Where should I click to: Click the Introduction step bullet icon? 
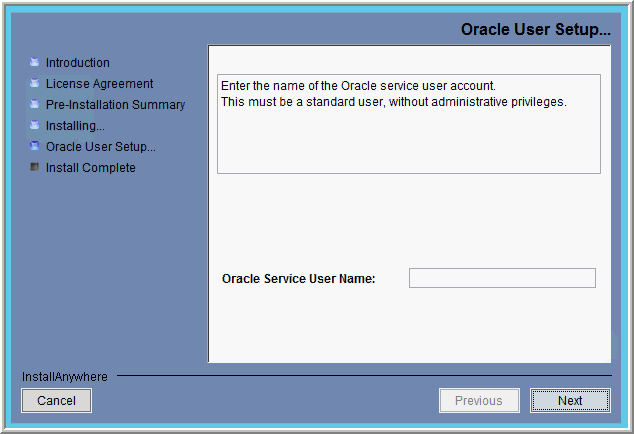pyautogui.click(x=35, y=62)
